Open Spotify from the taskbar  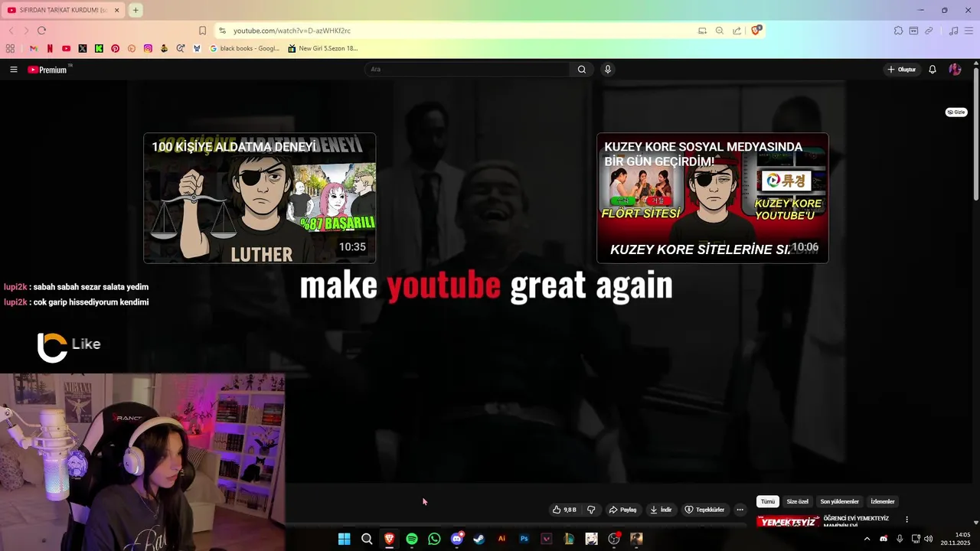click(412, 539)
